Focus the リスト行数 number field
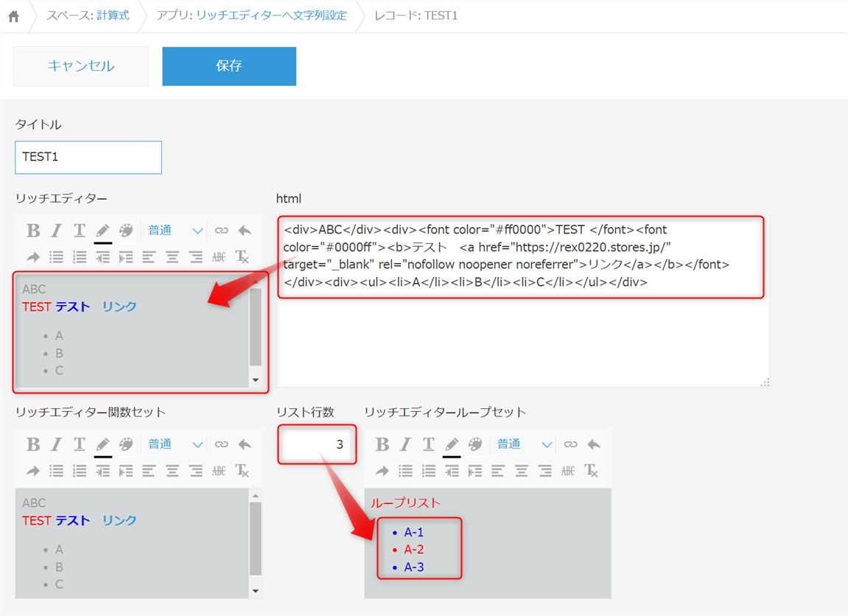The image size is (848, 616). (318, 444)
